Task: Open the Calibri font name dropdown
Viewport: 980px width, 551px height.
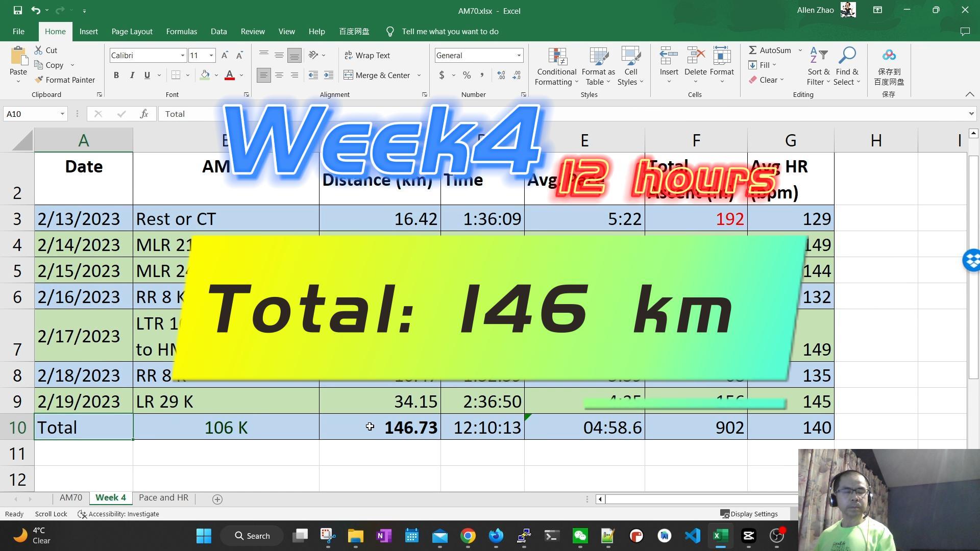Action: [x=182, y=55]
